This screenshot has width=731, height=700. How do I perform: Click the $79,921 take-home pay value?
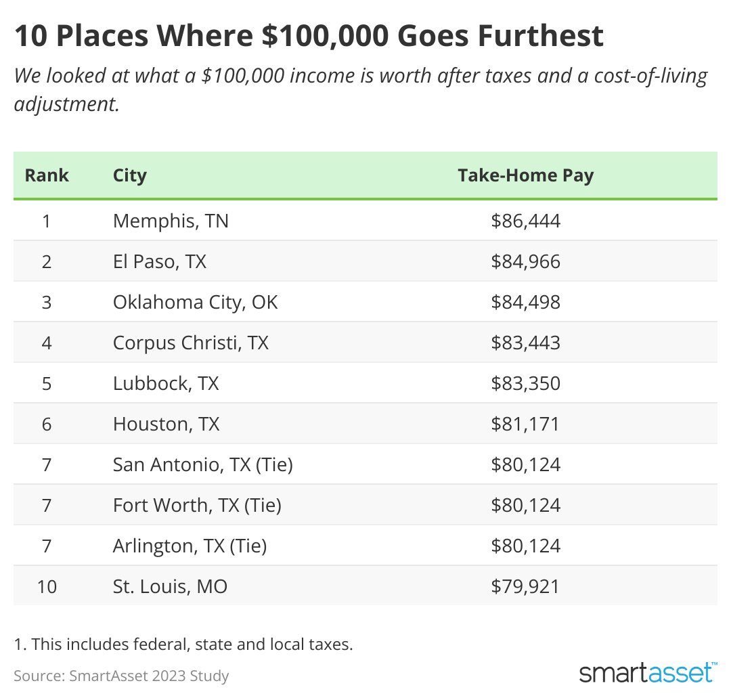click(x=526, y=586)
